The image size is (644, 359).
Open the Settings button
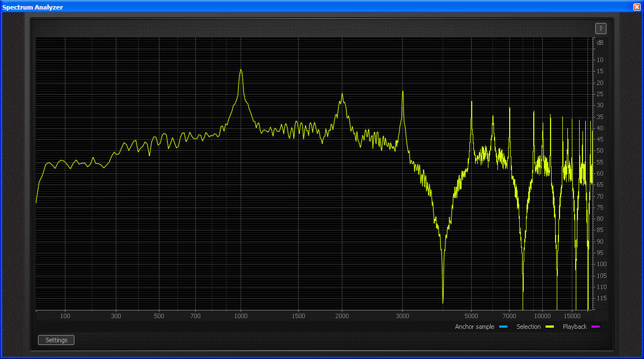pyautogui.click(x=57, y=340)
